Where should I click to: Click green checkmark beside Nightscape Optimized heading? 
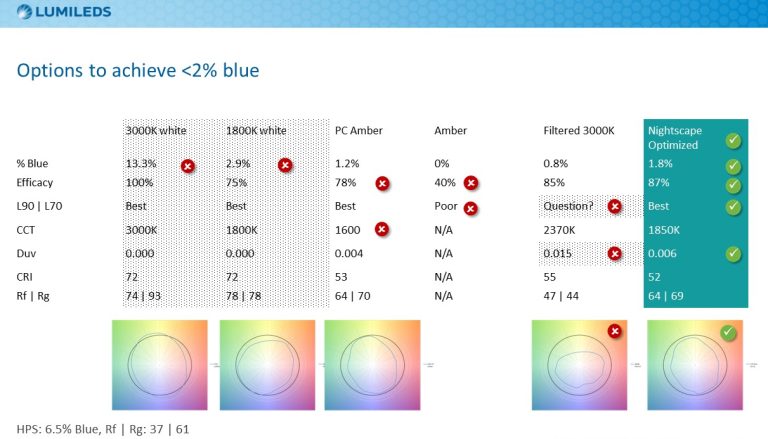point(733,141)
